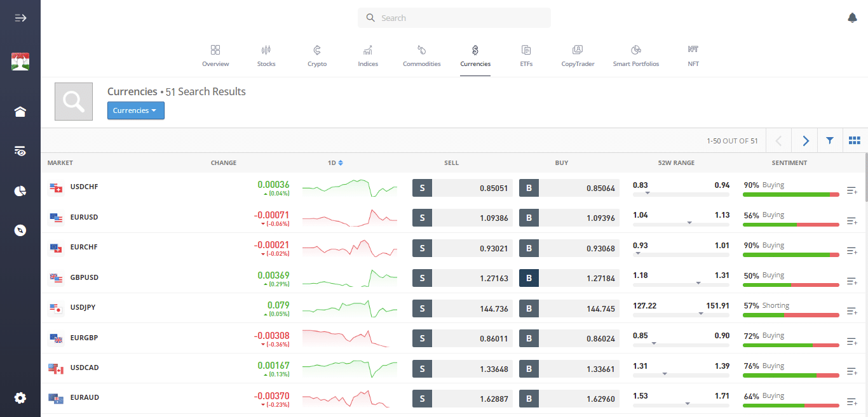The width and height of the screenshot is (868, 417).
Task: Open the Watchlist sidebar icon
Action: point(20,151)
